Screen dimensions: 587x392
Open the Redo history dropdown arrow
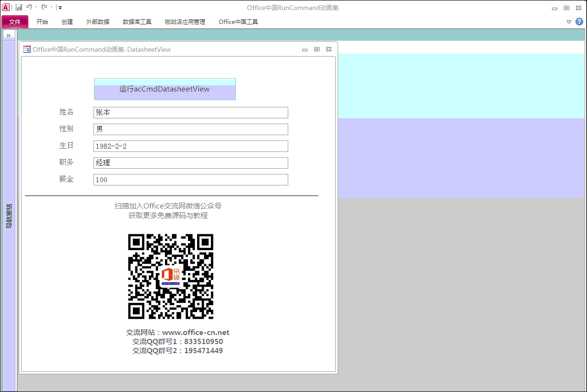pos(51,8)
